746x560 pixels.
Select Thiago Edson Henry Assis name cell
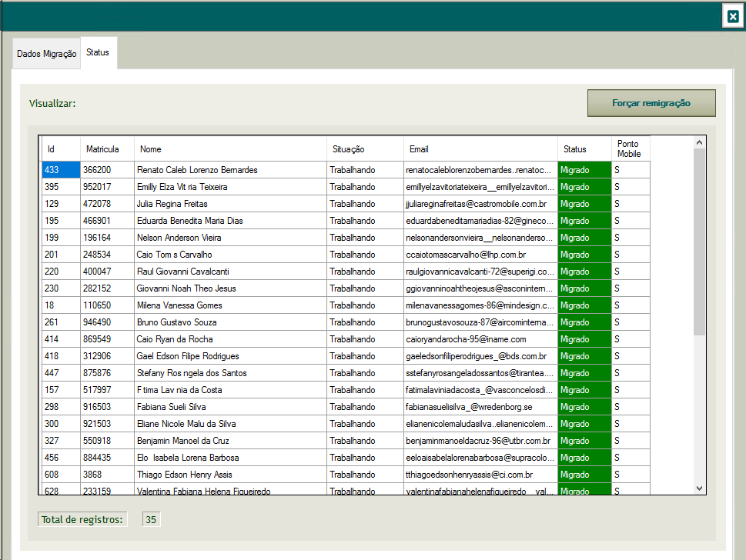click(230, 475)
